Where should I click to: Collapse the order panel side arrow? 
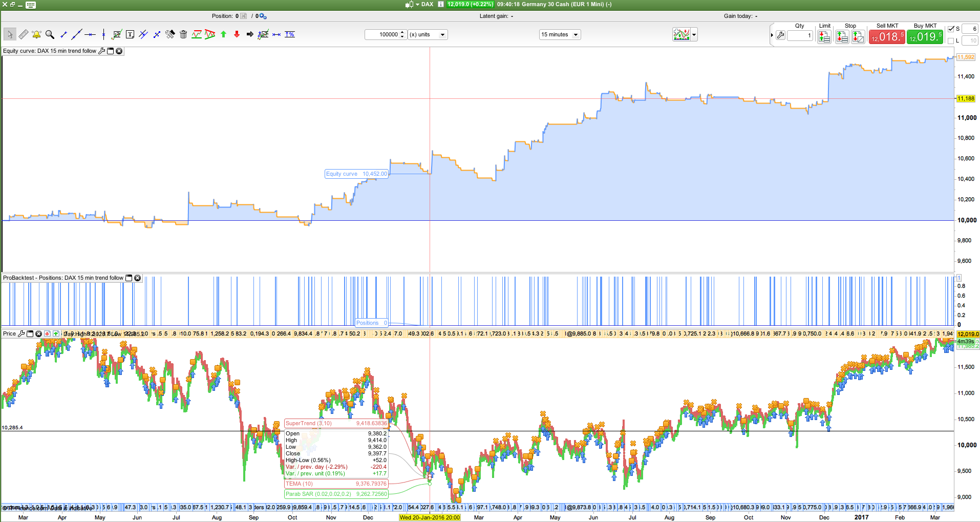tap(772, 35)
